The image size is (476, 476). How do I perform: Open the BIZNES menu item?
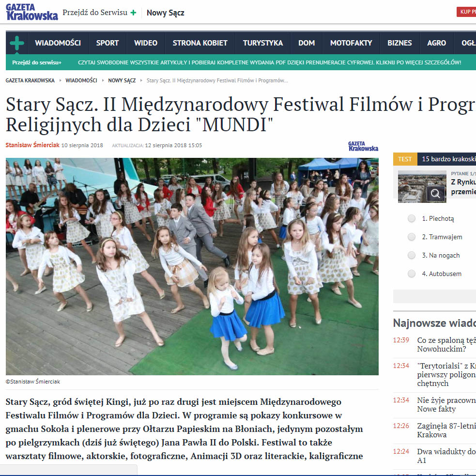399,43
